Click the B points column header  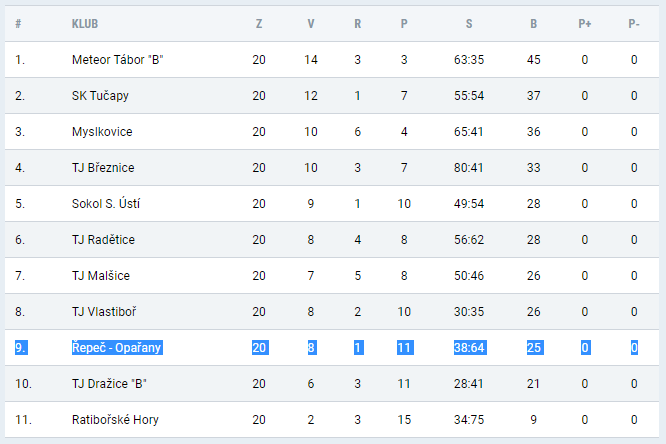pyautogui.click(x=533, y=24)
